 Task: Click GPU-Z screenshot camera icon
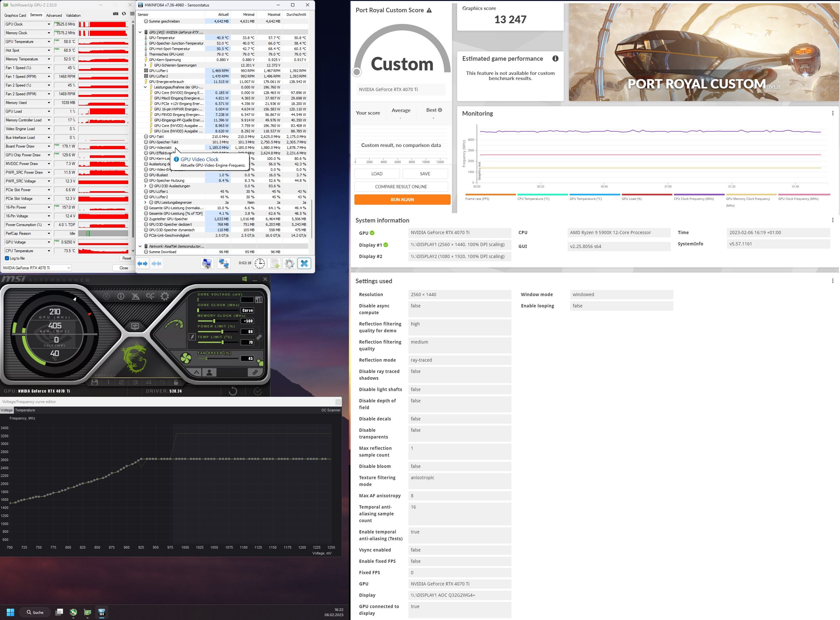pos(115,14)
